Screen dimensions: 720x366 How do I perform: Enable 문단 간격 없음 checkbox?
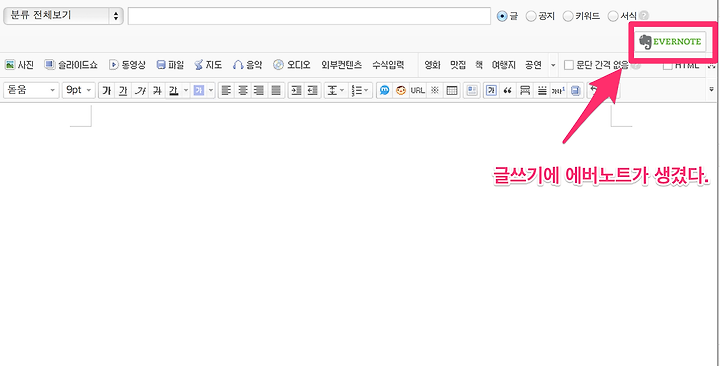[568, 65]
